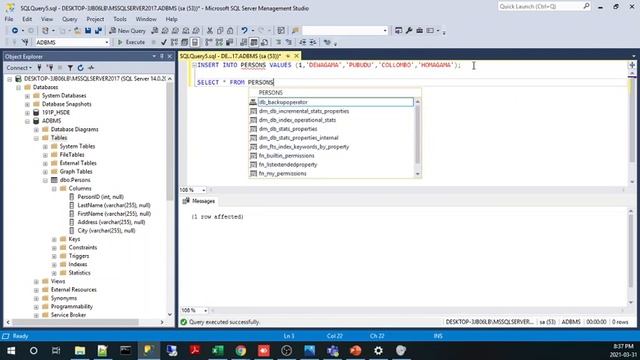The width and height of the screenshot is (640, 360).
Task: Expand the Views folder
Action: tap(36, 281)
